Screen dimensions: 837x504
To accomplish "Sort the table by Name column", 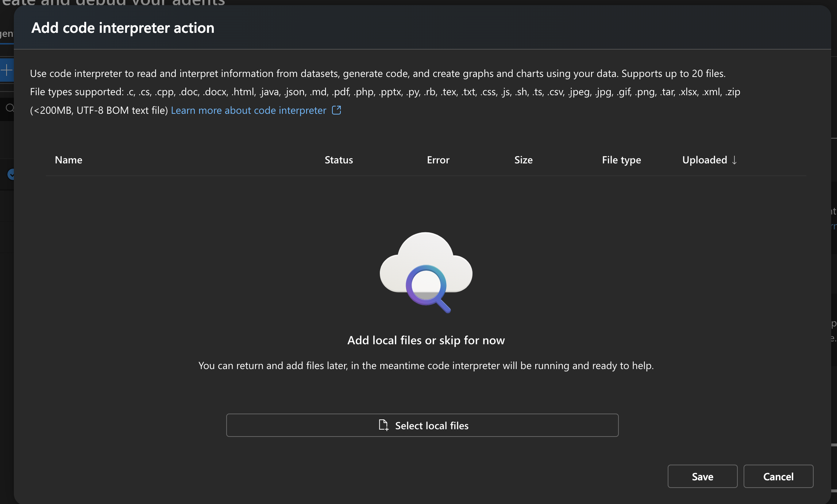I will [x=69, y=160].
